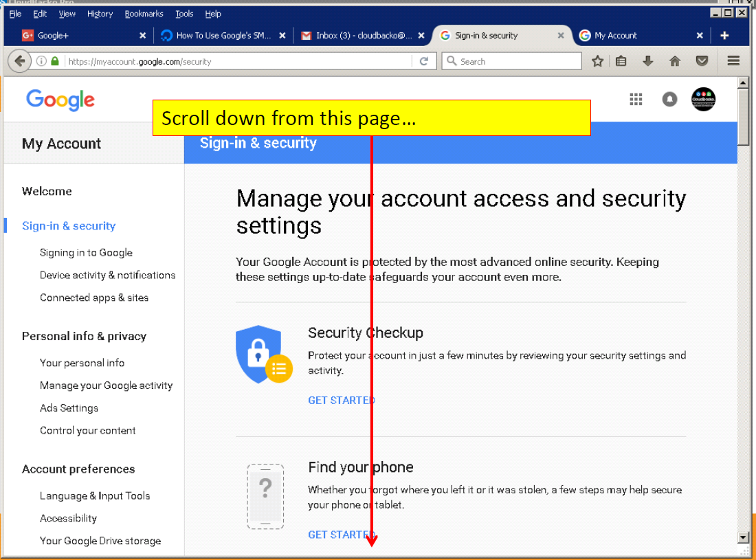Go to Welcome in the sidebar
756x560 pixels.
(47, 191)
